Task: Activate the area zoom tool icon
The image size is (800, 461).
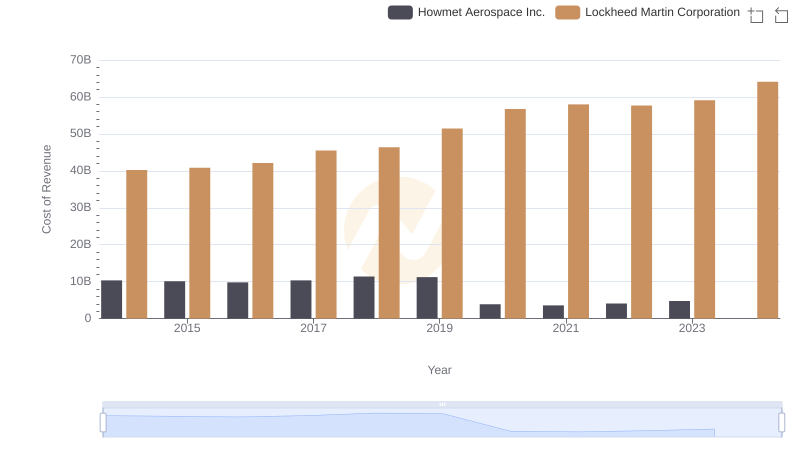Action: (756, 15)
